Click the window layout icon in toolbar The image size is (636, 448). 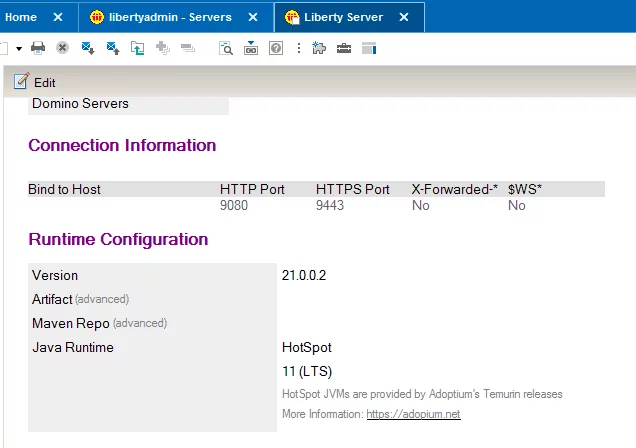pos(369,47)
